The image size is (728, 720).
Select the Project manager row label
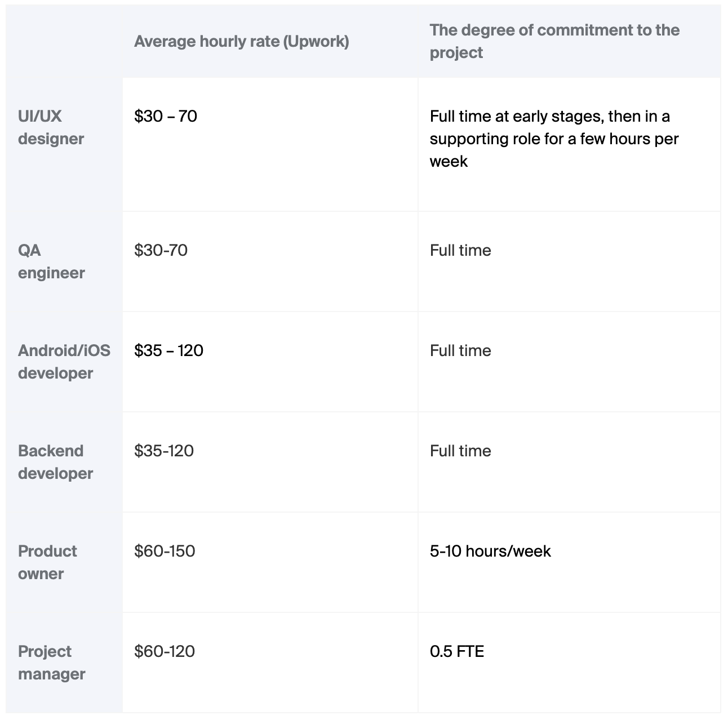(x=51, y=663)
